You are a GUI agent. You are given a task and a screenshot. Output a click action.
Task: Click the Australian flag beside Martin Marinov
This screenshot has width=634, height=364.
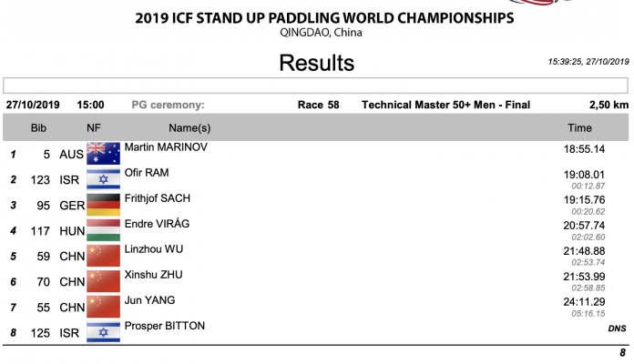point(103,153)
